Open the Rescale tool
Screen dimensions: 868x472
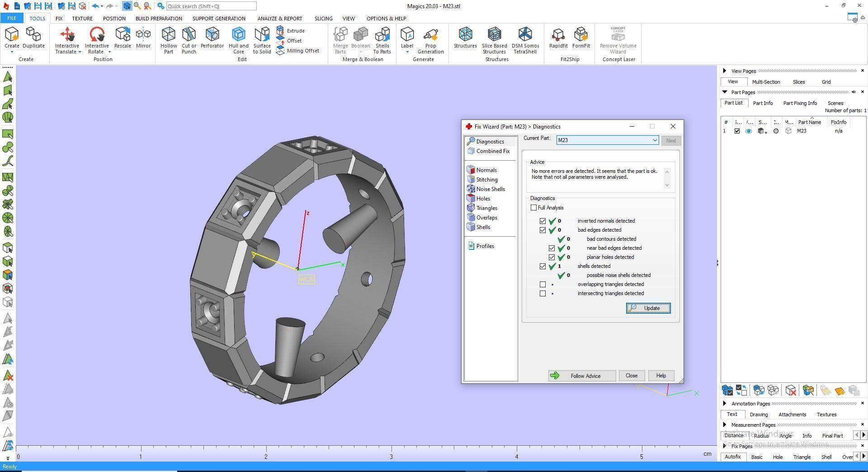click(123, 38)
